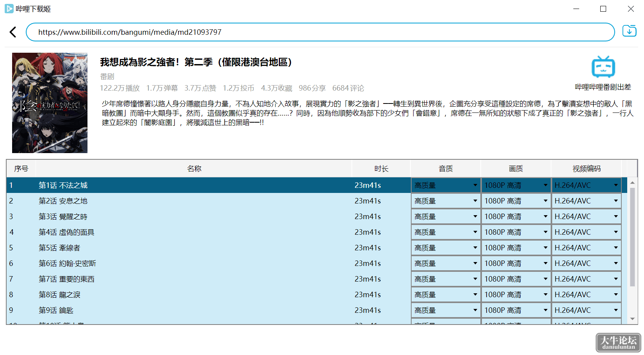Click the back arrow icon
Image resolution: width=644 pixels, height=355 pixels.
pos(13,32)
